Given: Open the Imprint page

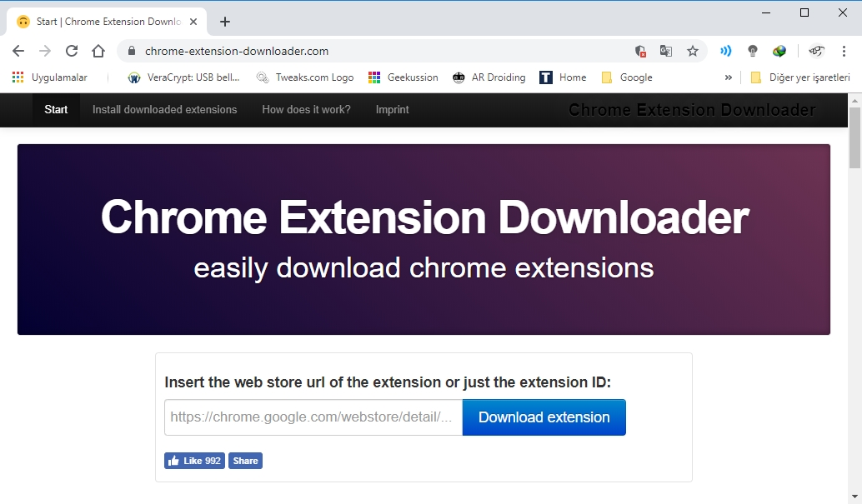Looking at the screenshot, I should [x=392, y=110].
